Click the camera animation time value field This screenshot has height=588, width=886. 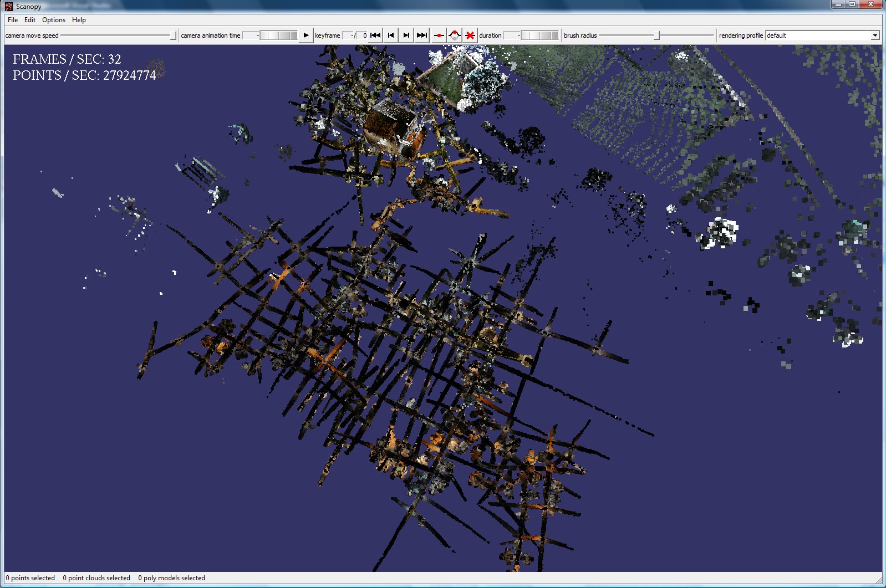point(251,35)
